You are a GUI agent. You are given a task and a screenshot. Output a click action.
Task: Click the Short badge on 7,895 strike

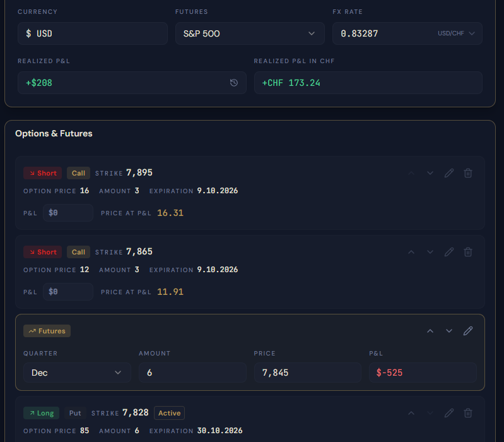[x=42, y=173]
